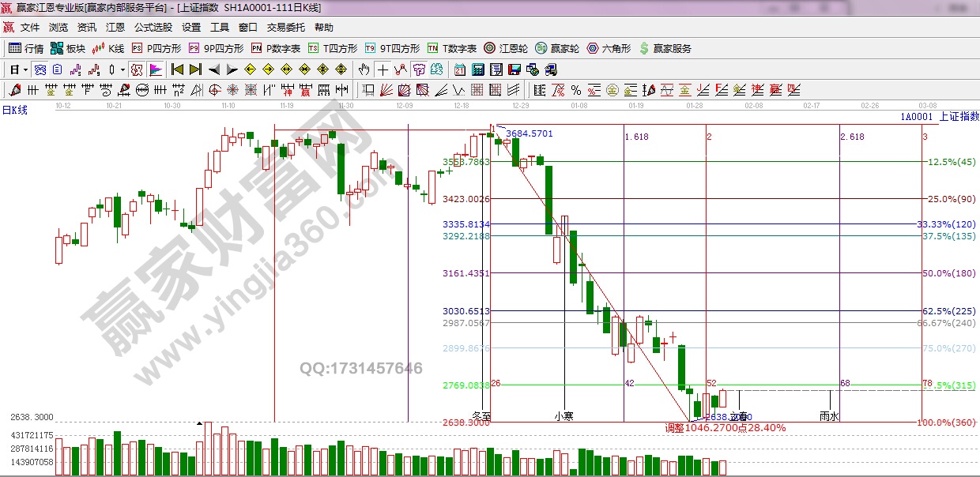Click the 行情 quotes button

pos(26,48)
